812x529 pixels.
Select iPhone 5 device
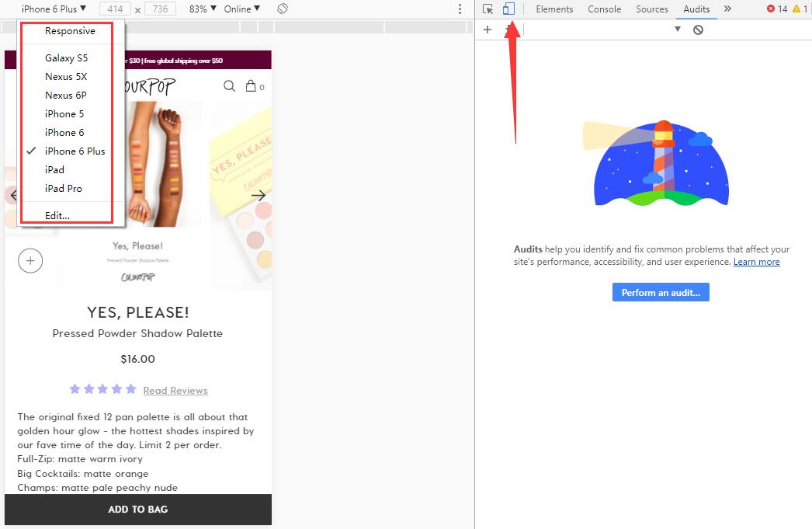pyautogui.click(x=71, y=114)
